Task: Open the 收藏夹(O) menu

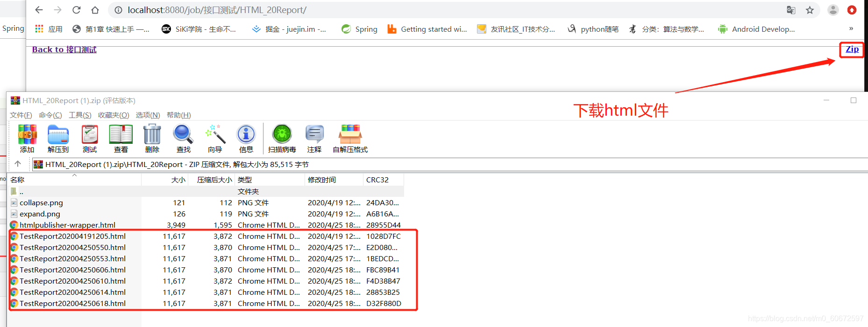Action: (x=114, y=115)
